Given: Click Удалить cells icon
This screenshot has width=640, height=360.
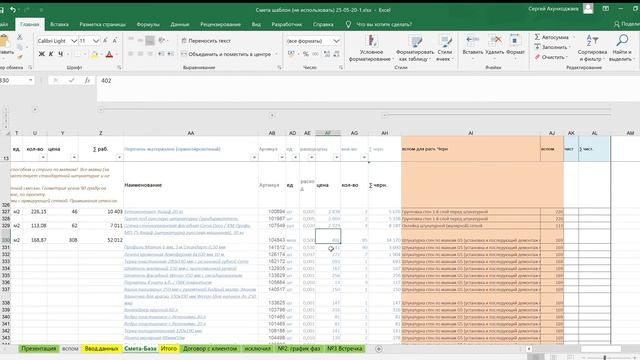Looking at the screenshot, I should (x=495, y=40).
